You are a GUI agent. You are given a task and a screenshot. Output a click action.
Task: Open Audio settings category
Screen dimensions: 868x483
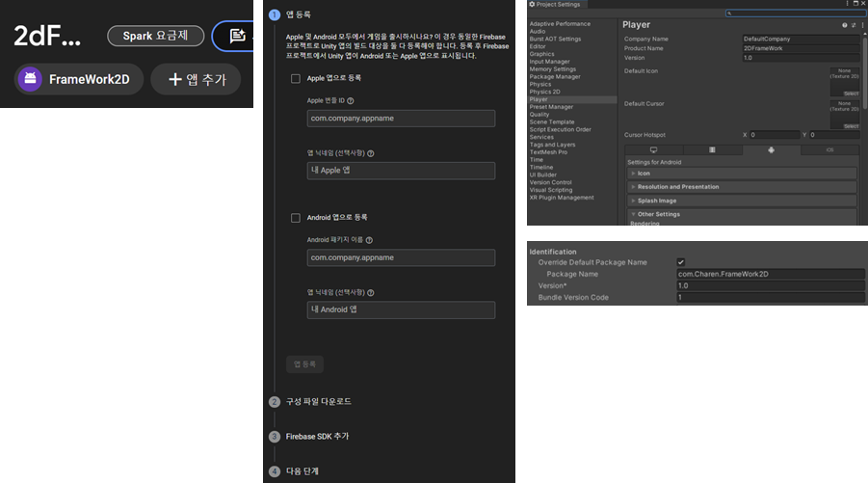[537, 32]
